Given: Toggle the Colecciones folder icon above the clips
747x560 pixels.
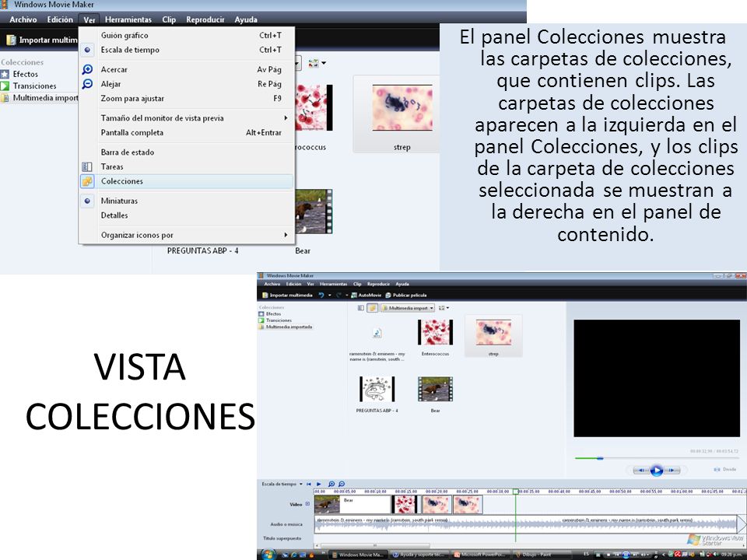Looking at the screenshot, I should pos(372,308).
